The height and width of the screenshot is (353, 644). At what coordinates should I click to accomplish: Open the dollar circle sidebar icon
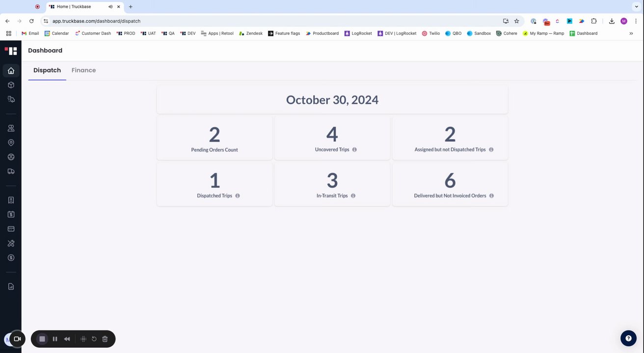11,257
